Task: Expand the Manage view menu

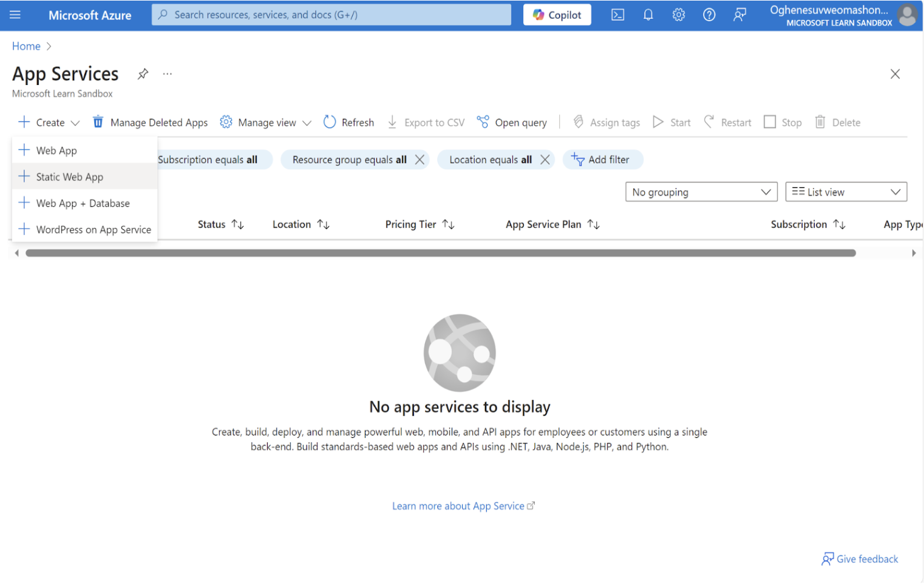Action: (x=266, y=123)
